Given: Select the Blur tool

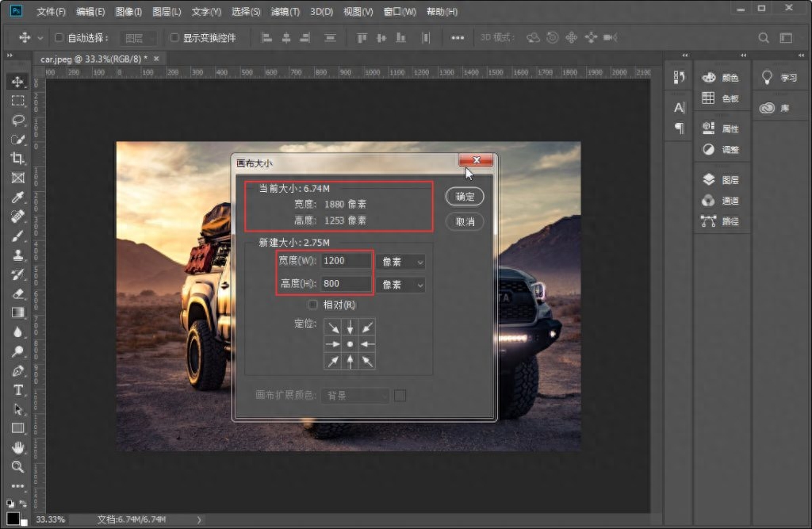Looking at the screenshot, I should coord(17,332).
